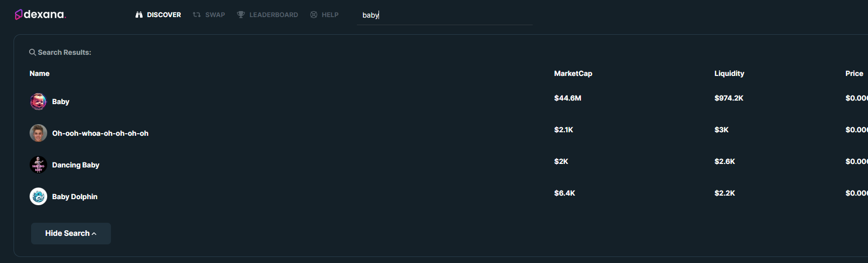This screenshot has width=868, height=263.
Task: Click the Baby Dolphin token avatar
Action: (x=38, y=197)
